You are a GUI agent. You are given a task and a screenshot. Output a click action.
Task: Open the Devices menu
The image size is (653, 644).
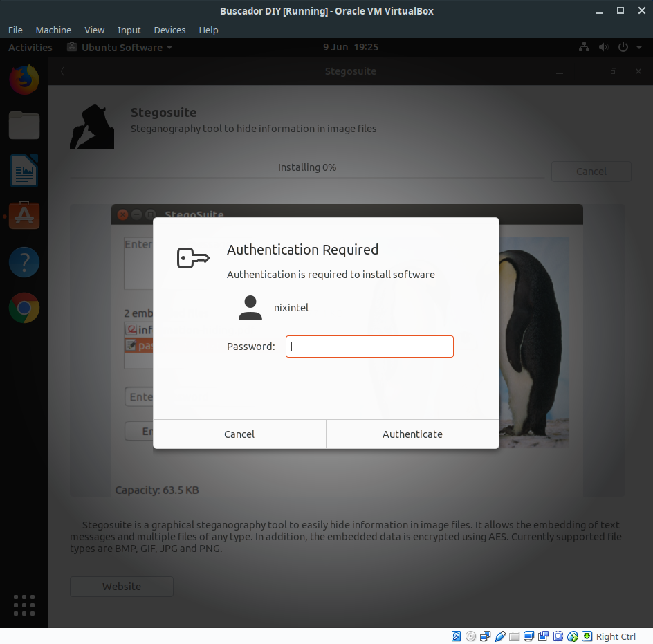point(169,30)
